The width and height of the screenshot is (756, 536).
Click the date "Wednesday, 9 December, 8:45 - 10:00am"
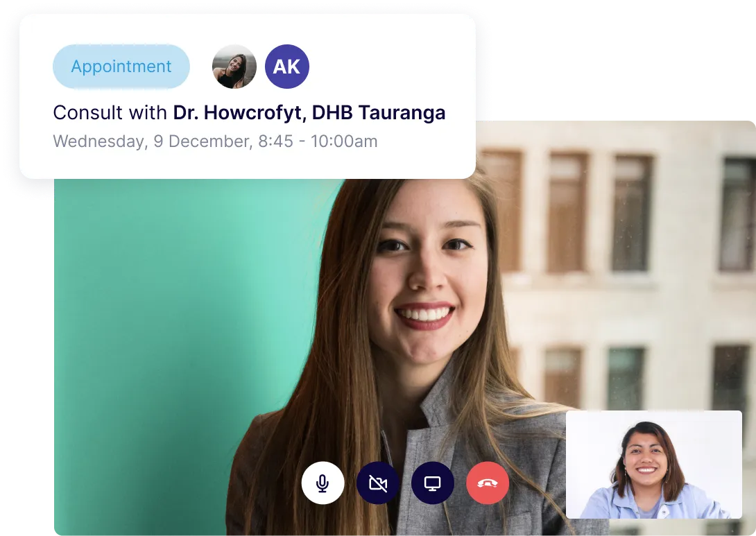tap(216, 141)
